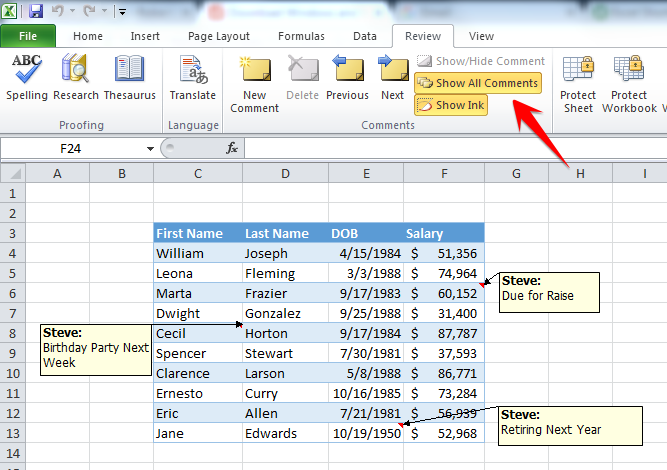Open the File tab
This screenshot has width=667, height=470.
pos(28,36)
